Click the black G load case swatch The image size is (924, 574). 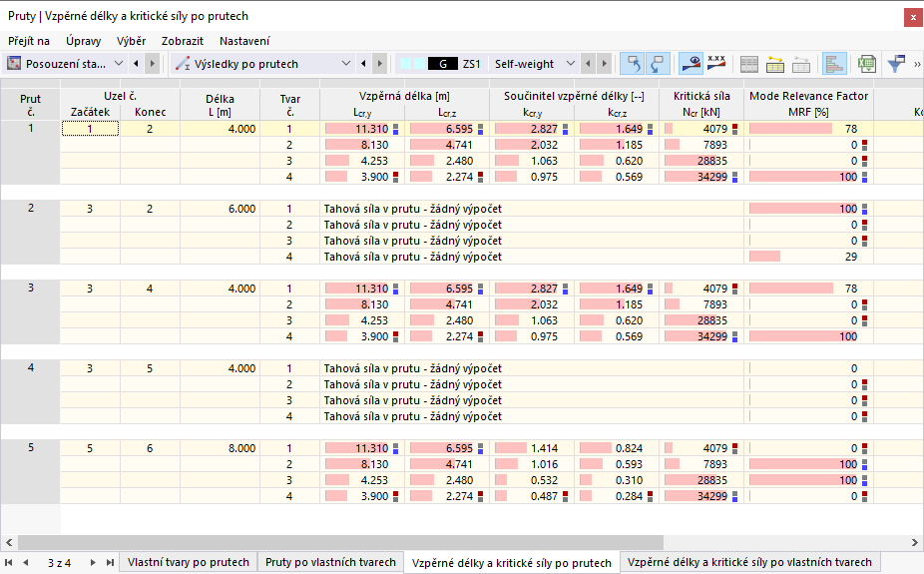[x=443, y=64]
